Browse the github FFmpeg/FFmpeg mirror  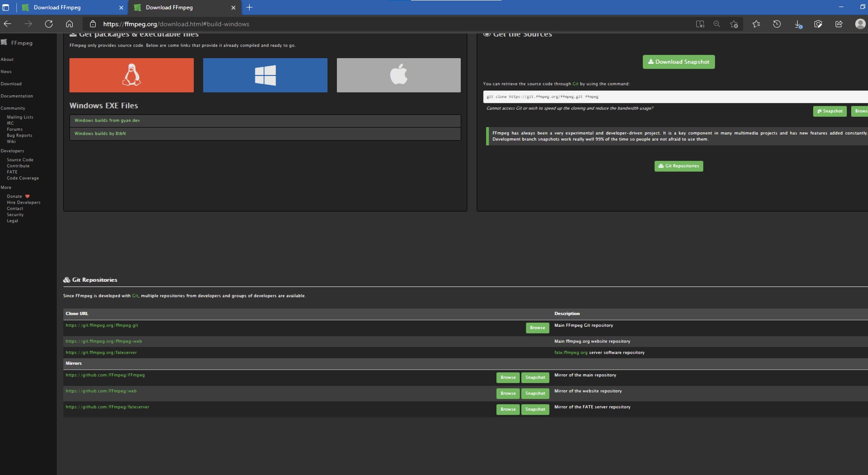(x=508, y=377)
